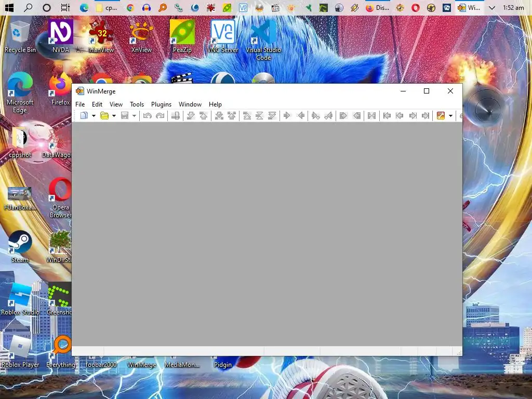Select the VNC Server desktop shortcut

[222, 37]
